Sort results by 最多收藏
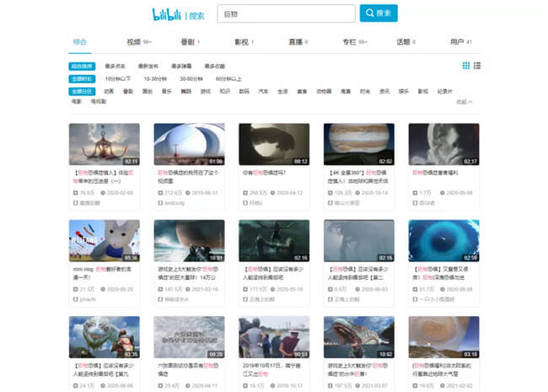Viewport: 548px width, 392px height. tap(215, 66)
